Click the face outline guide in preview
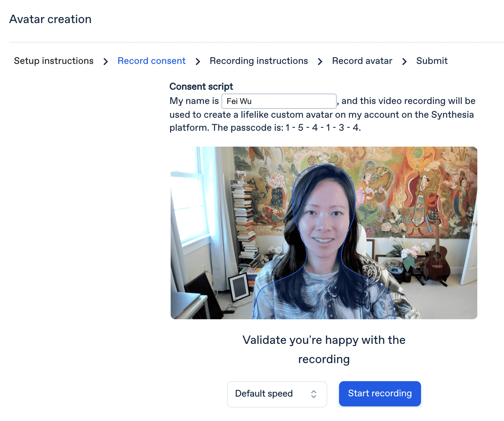 coord(324,242)
